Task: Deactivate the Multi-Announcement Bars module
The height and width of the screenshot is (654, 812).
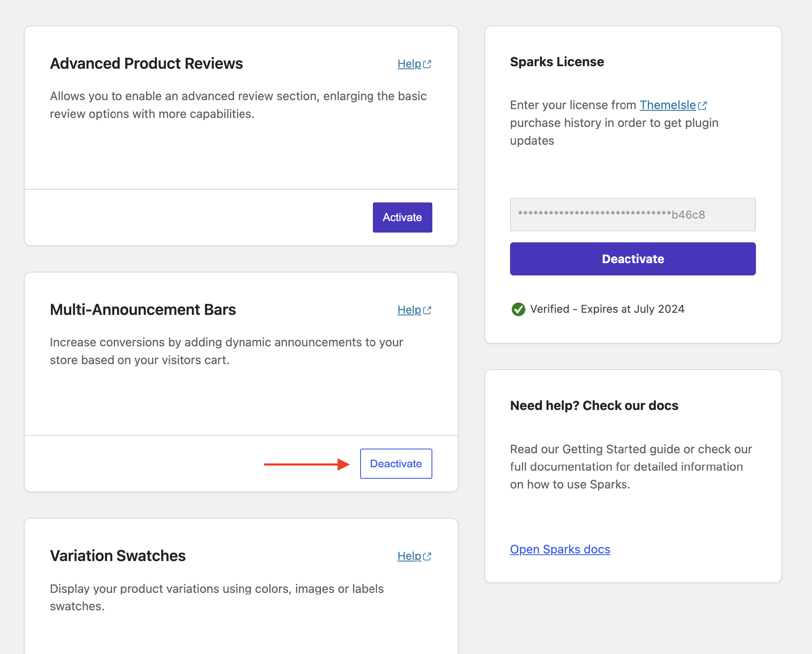Action: coord(396,463)
